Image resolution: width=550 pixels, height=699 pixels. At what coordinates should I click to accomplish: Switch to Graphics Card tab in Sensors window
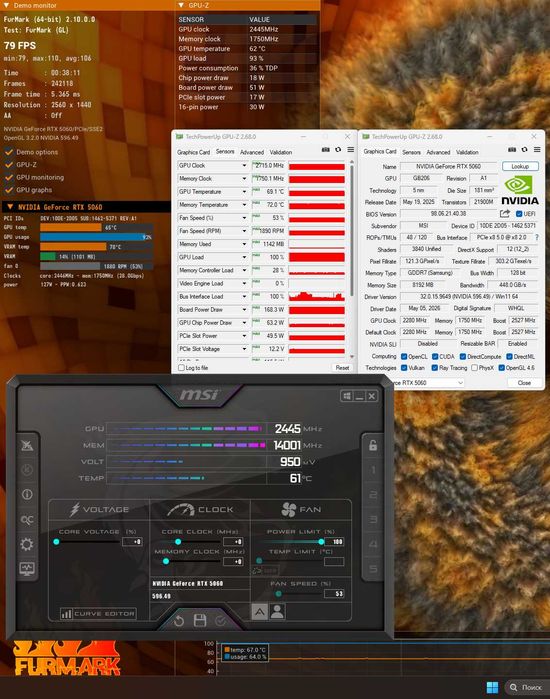pyautogui.click(x=193, y=152)
